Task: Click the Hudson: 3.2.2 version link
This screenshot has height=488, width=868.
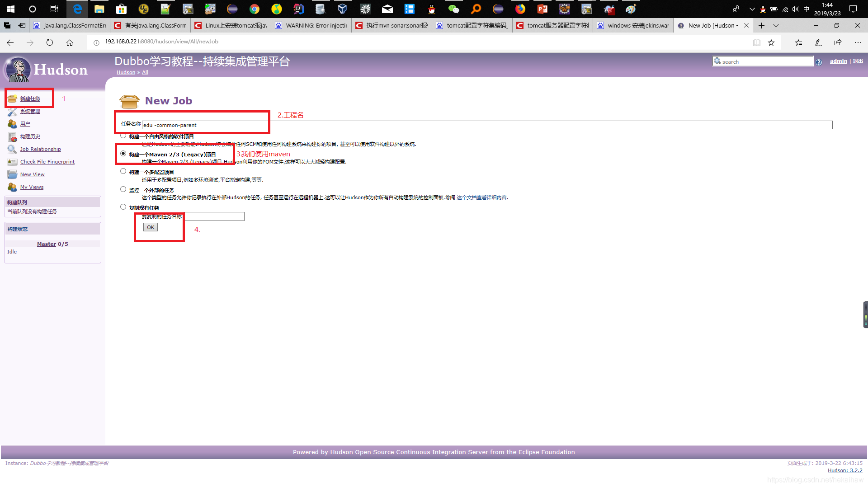Action: click(x=845, y=470)
